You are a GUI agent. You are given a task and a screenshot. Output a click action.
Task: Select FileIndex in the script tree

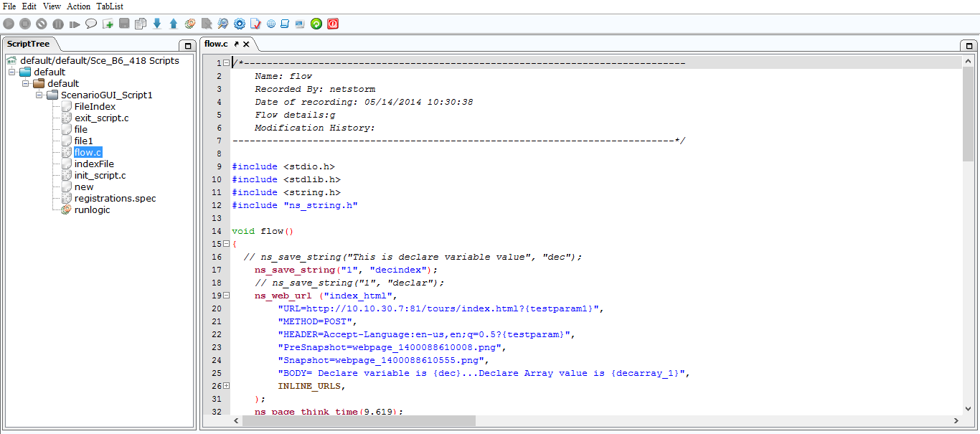tap(95, 106)
